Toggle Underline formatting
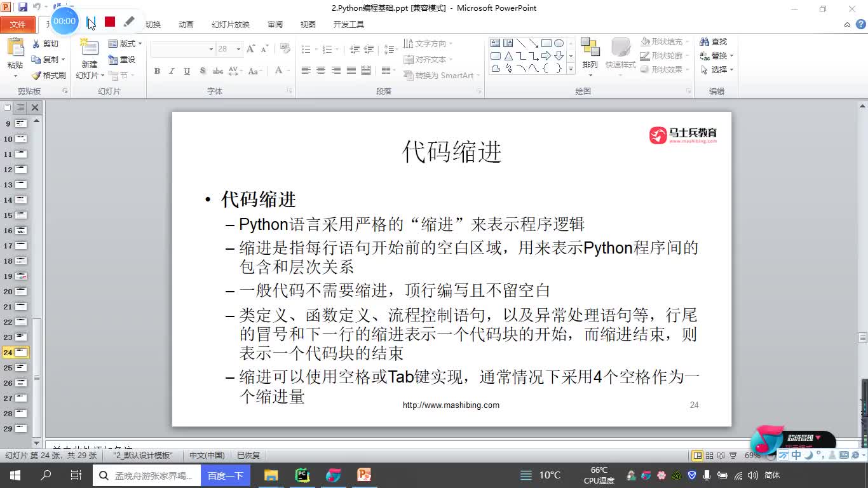 click(187, 71)
